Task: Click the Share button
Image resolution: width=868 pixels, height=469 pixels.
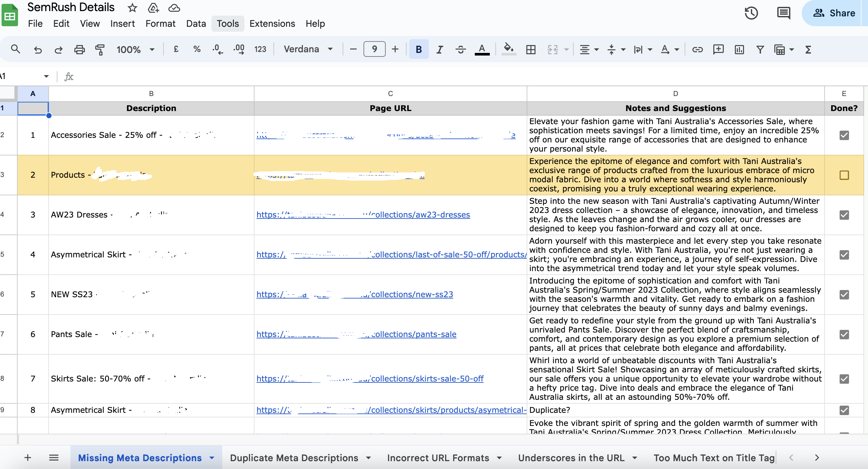Action: coord(834,13)
